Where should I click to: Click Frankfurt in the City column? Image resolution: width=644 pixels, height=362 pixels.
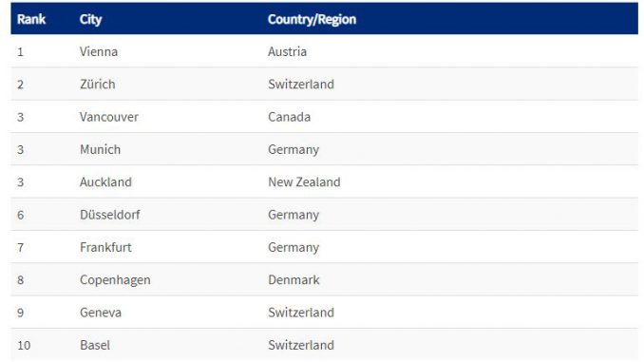pos(105,247)
